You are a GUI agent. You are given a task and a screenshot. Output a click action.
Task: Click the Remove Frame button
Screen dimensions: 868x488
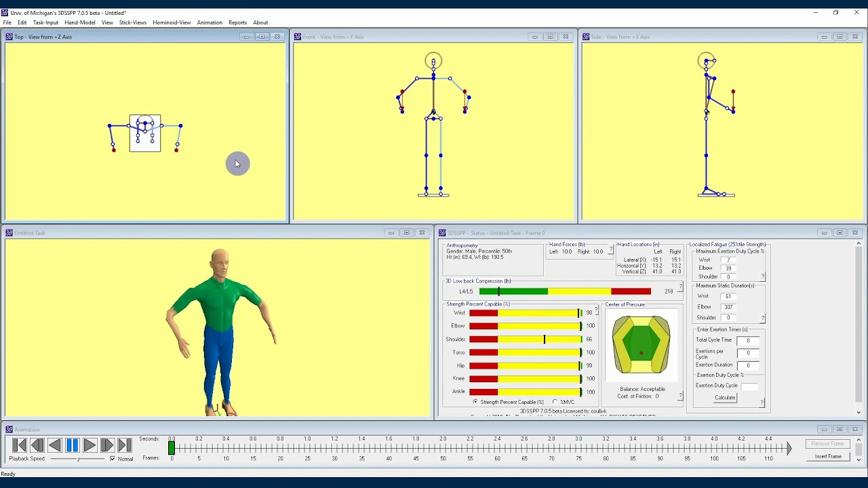[828, 444]
